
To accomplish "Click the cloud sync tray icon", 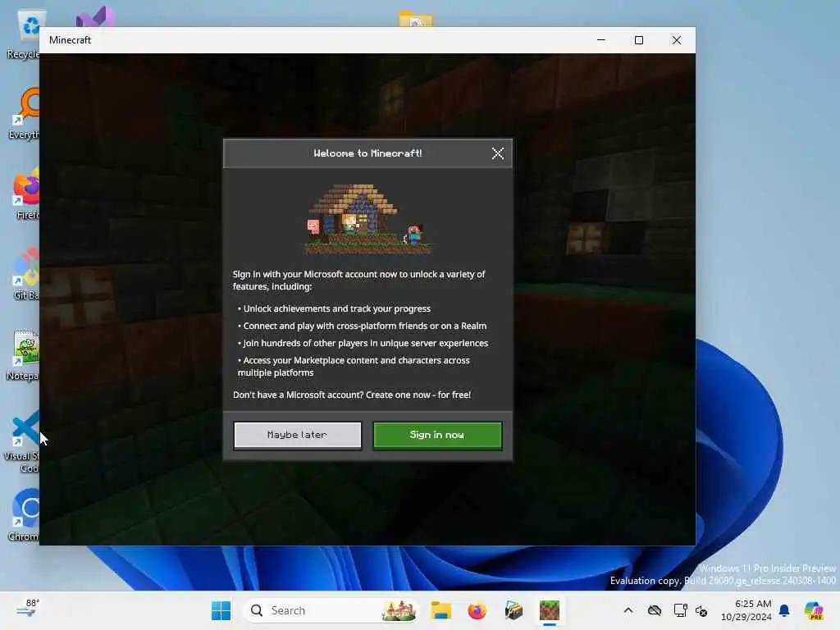I will pos(654,610).
